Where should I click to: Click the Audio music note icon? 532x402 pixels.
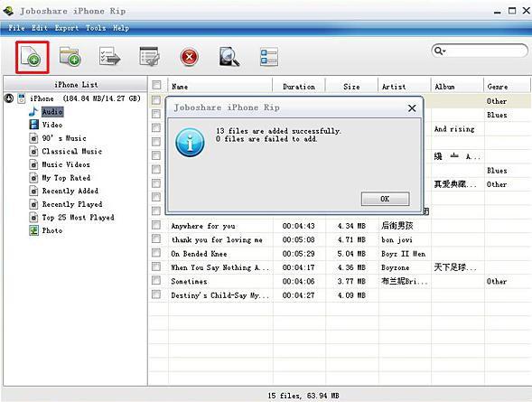pos(33,111)
